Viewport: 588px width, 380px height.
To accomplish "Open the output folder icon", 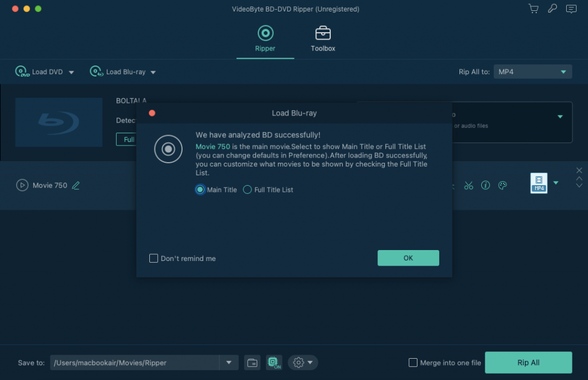I will click(253, 363).
